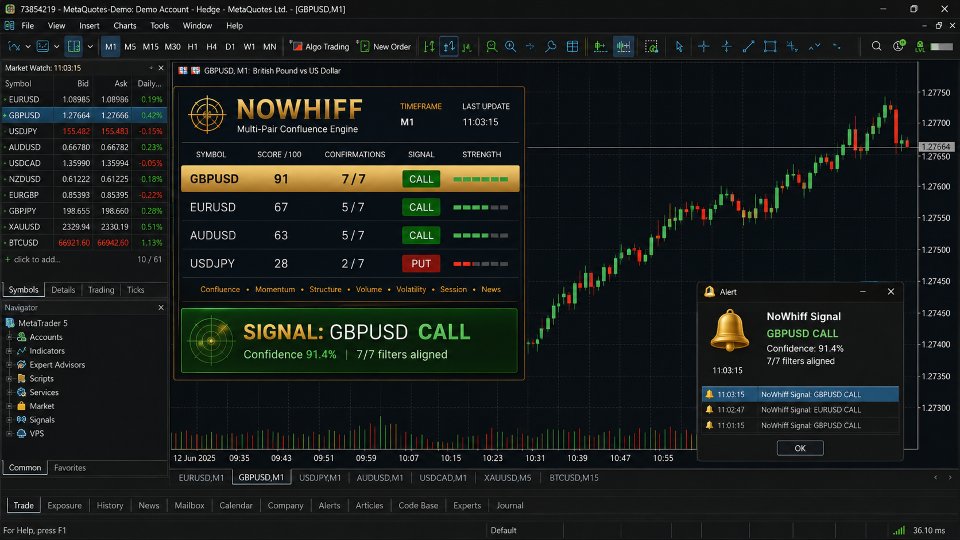Select the trendline drawing tool
The width and height of the screenshot is (960, 540).
(748, 47)
